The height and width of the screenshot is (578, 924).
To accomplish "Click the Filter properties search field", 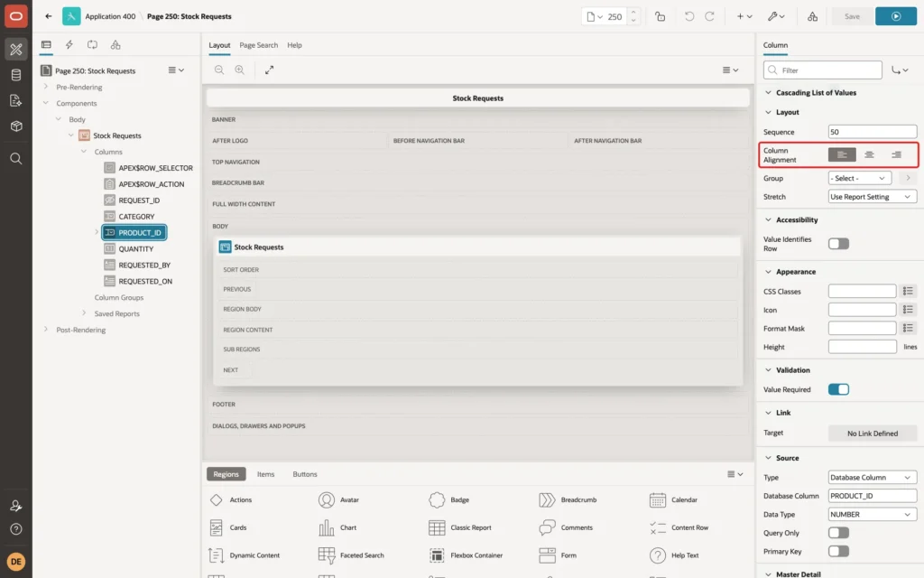I will pyautogui.click(x=823, y=70).
